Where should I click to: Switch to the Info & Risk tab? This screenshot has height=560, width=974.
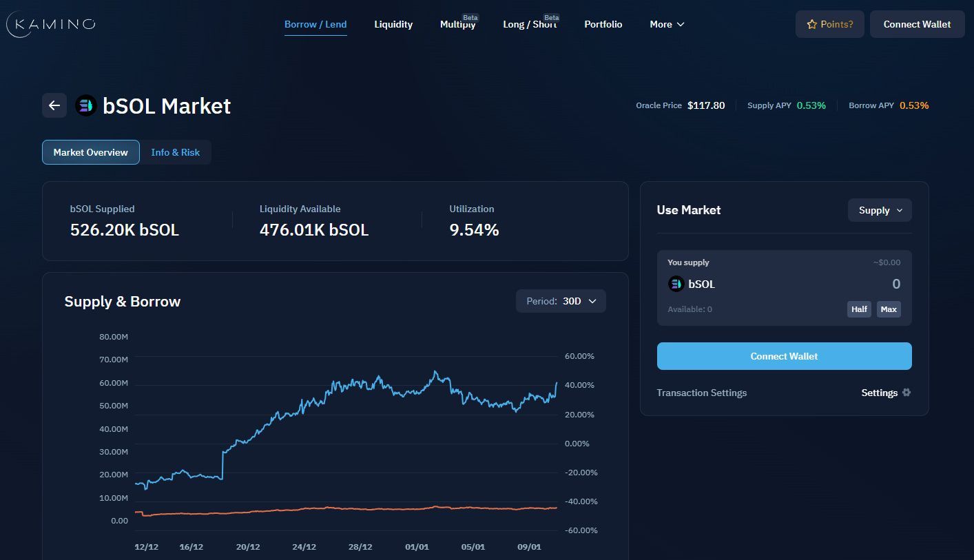176,152
